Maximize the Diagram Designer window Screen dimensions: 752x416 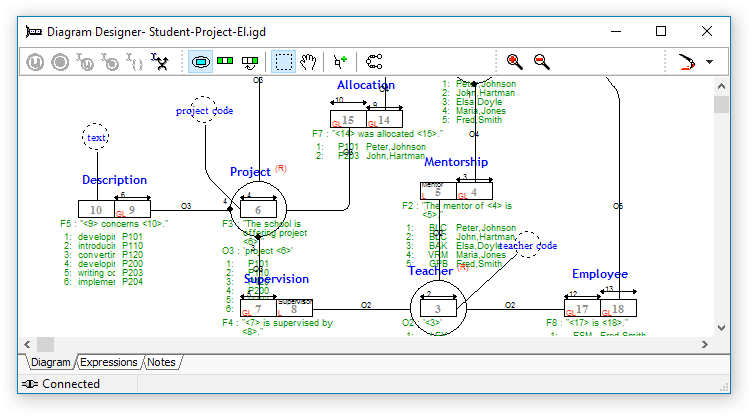pos(661,31)
